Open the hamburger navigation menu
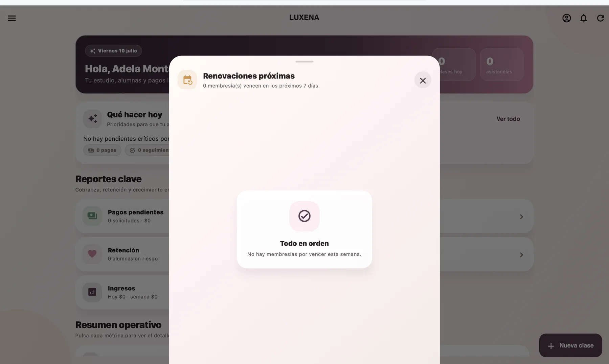 [x=12, y=18]
